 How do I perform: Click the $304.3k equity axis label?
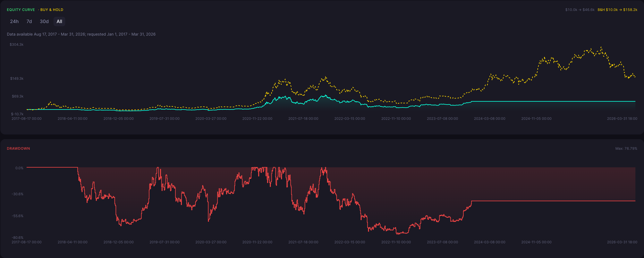pos(16,45)
